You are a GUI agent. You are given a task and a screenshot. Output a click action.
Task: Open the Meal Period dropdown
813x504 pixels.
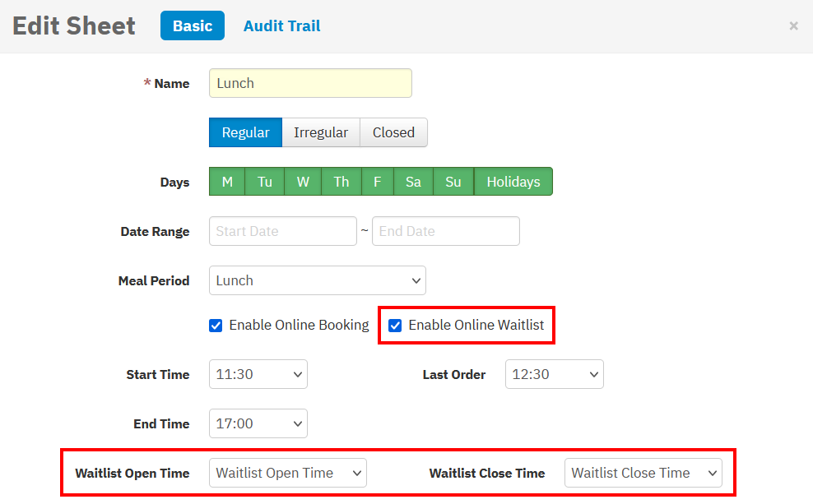pyautogui.click(x=317, y=280)
